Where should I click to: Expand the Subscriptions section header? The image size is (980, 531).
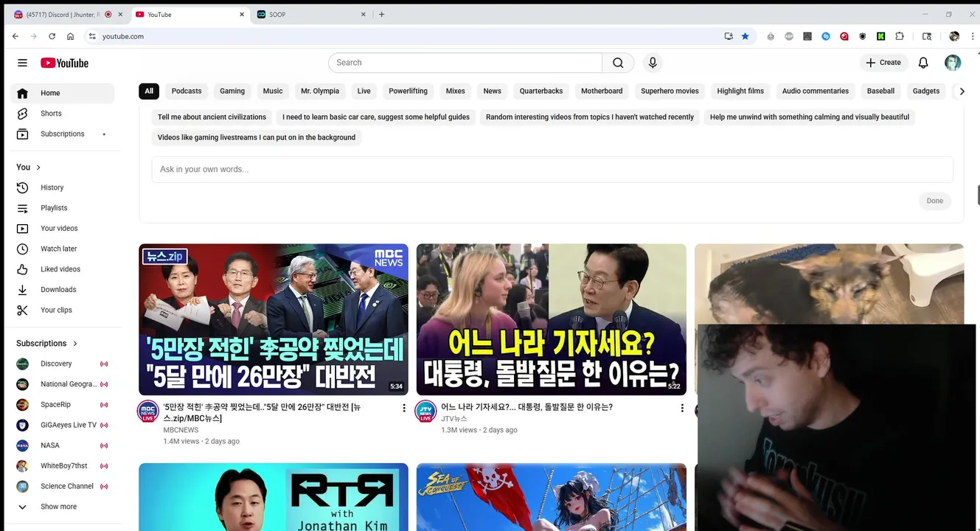tap(47, 344)
